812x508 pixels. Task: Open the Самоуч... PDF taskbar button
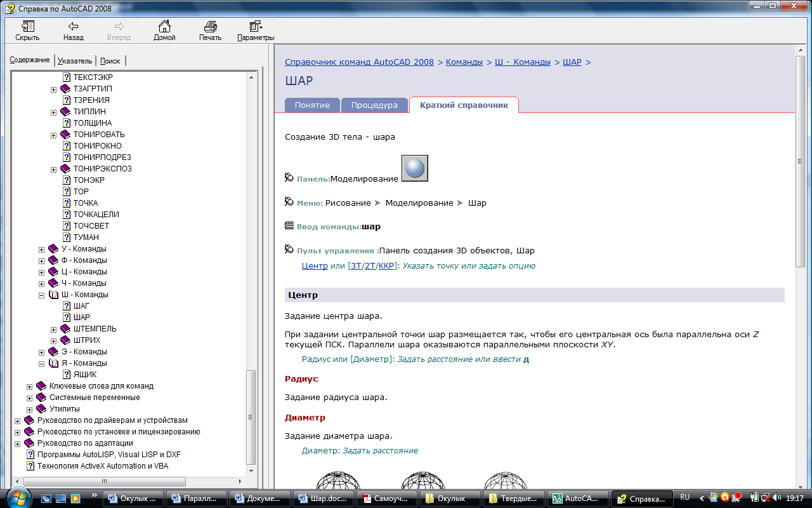(387, 498)
